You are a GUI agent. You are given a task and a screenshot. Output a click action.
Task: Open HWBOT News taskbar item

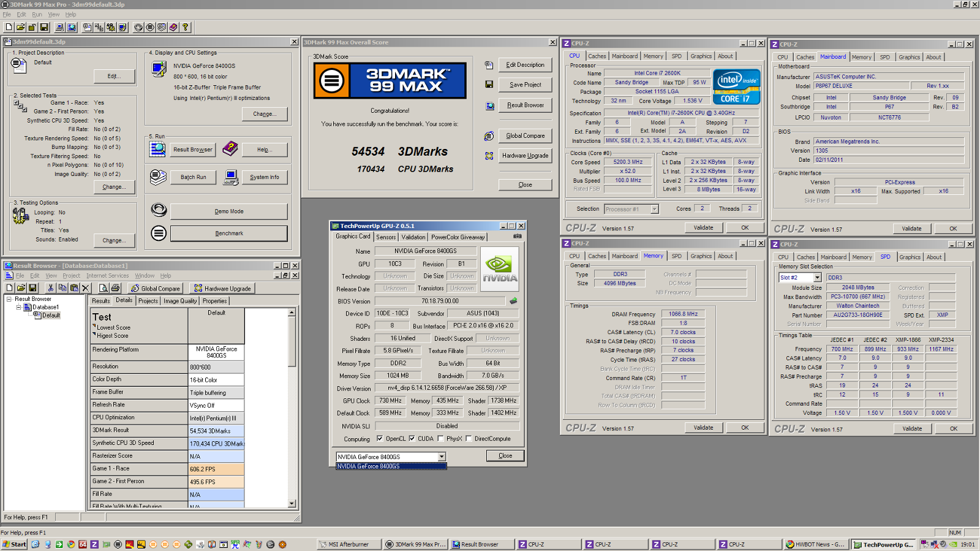[x=816, y=544]
